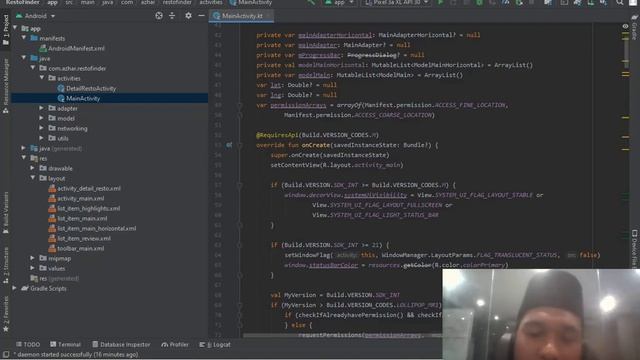Expand the mipmap folder
Image resolution: width=640 pixels, height=360 pixels.
coord(33,258)
